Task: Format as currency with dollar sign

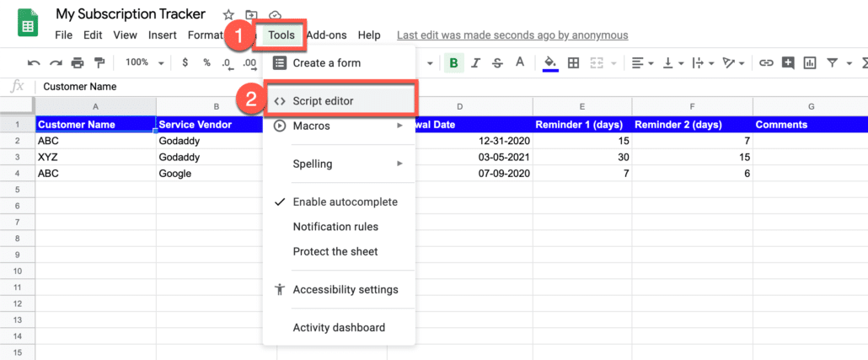Action: (185, 63)
